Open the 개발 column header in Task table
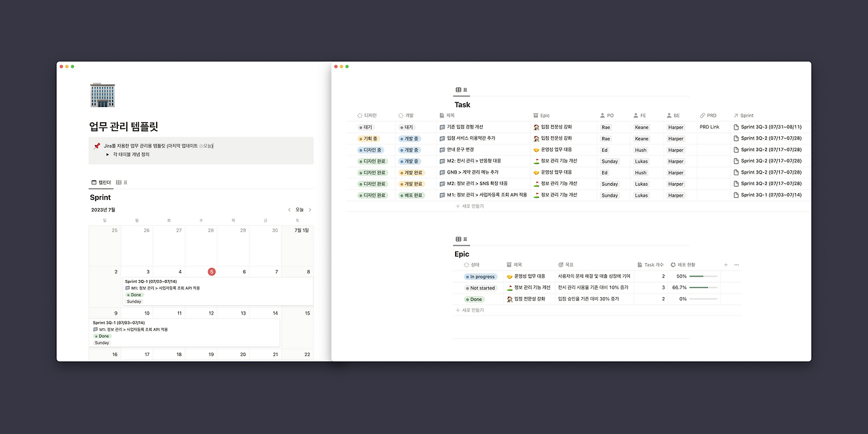The height and width of the screenshot is (434, 868). [x=406, y=116]
